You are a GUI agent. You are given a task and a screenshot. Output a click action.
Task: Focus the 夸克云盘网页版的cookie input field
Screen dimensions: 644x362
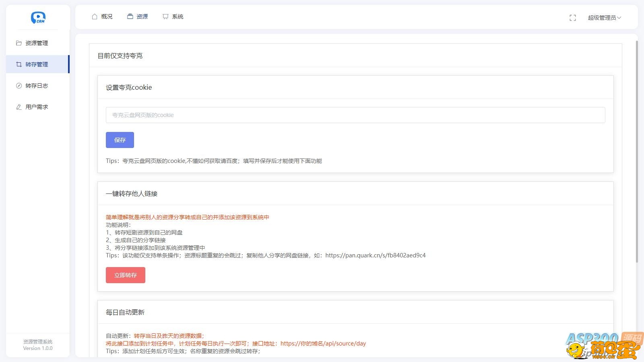coord(355,115)
